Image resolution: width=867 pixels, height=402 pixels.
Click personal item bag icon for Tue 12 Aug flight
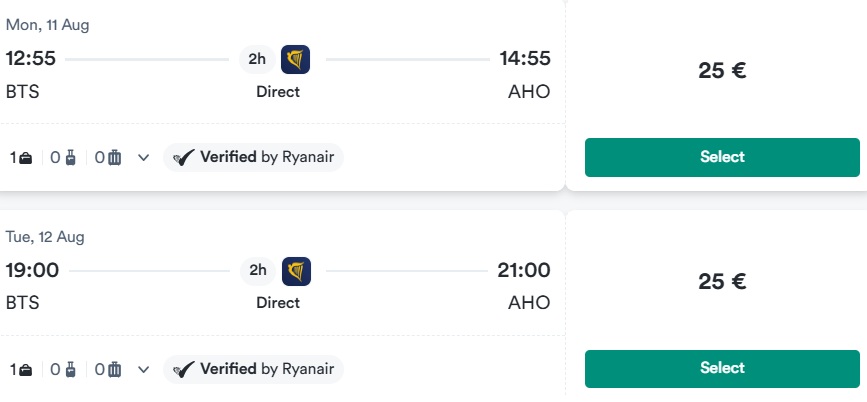(25, 370)
